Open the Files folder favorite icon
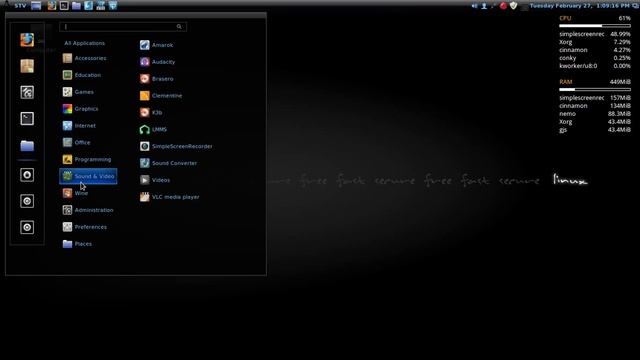640x360 pixels. 27,145
